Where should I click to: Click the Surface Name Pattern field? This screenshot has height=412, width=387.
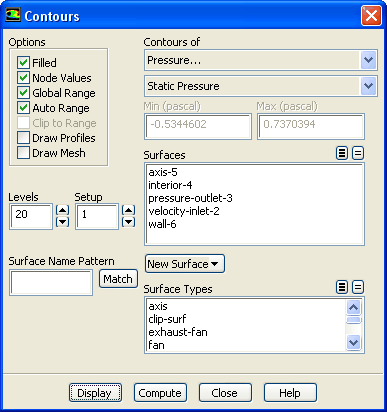51,283
